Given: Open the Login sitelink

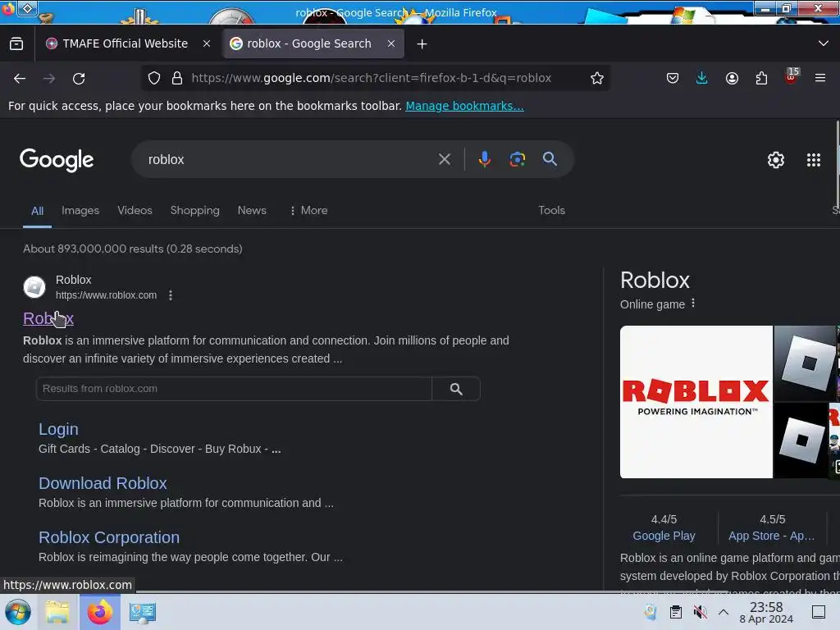Looking at the screenshot, I should point(58,429).
